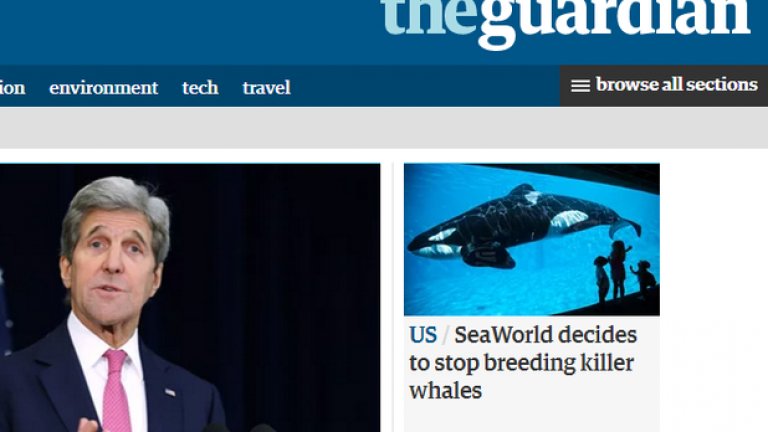Screen dimensions: 768x432
Task: Open the US section label link
Action: (423, 336)
